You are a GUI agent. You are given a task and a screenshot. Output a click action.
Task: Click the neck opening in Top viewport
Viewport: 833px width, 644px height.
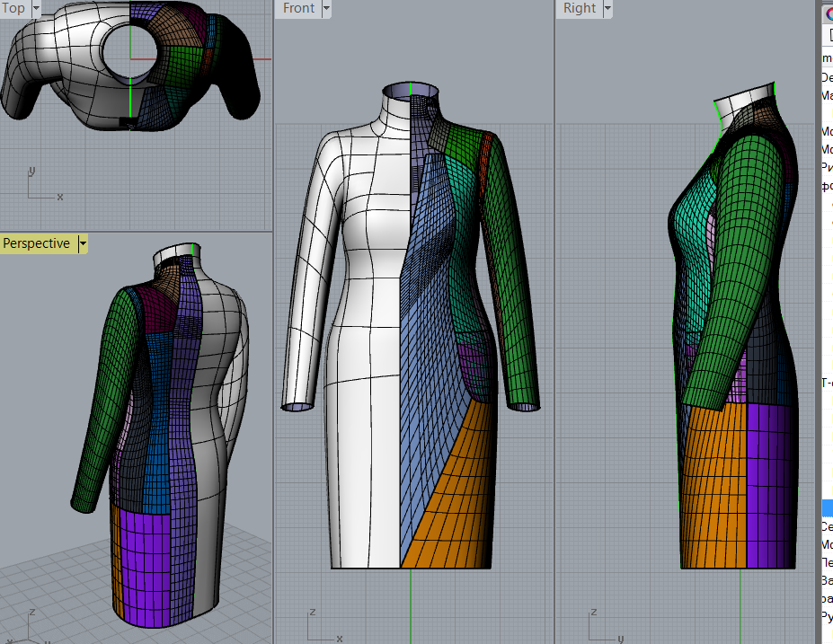point(130,49)
